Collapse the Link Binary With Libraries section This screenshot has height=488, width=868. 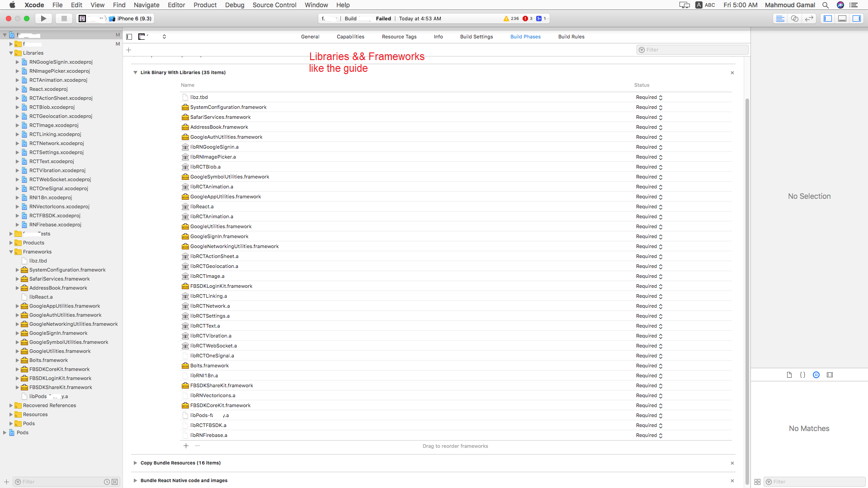pyautogui.click(x=135, y=72)
